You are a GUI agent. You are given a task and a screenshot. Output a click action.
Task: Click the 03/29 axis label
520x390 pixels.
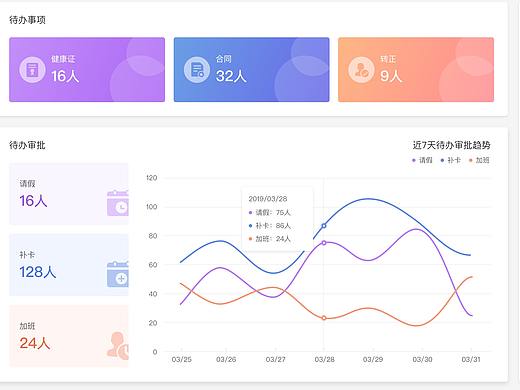click(373, 359)
